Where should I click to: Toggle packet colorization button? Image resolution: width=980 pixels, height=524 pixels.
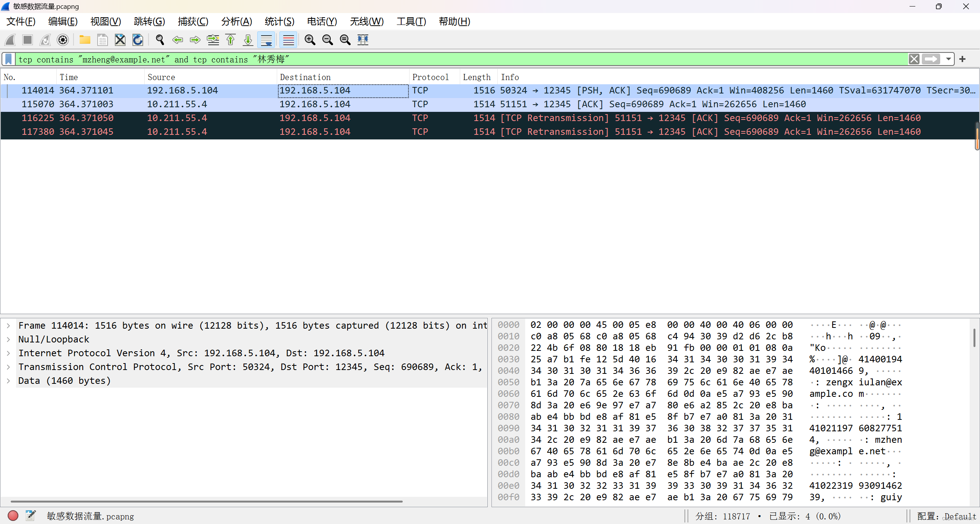[x=288, y=40]
